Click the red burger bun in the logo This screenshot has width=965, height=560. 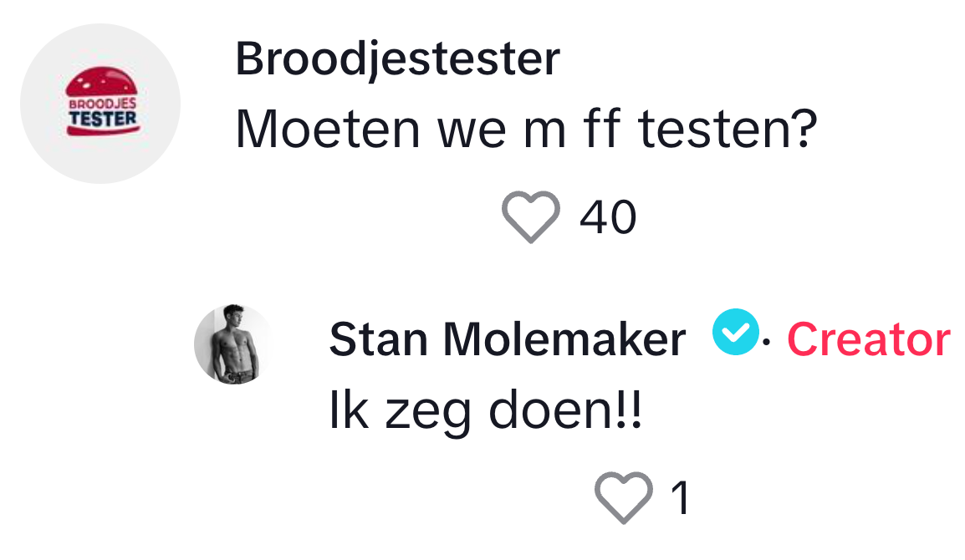(101, 84)
